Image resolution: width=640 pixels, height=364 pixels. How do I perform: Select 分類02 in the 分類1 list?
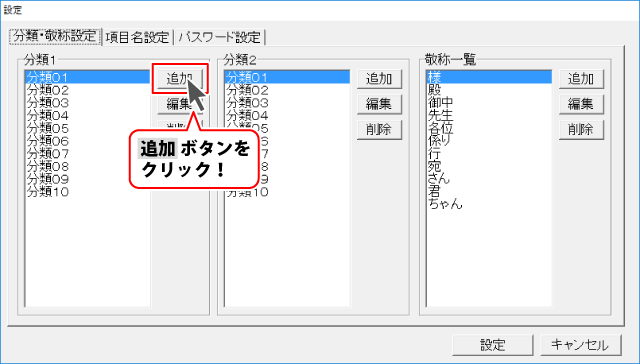pos(88,90)
